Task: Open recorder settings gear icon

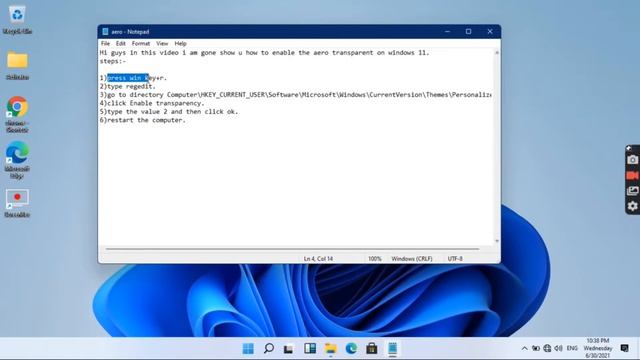Action: [632, 206]
